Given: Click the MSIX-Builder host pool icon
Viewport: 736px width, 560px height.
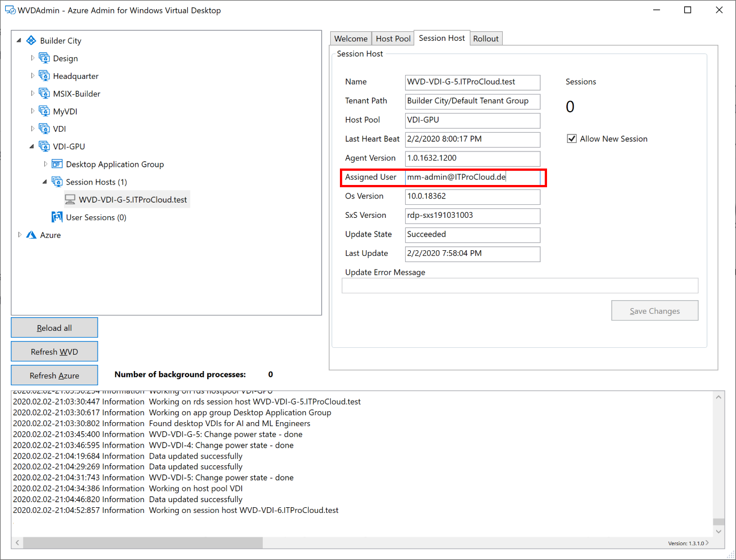Looking at the screenshot, I should (x=44, y=94).
